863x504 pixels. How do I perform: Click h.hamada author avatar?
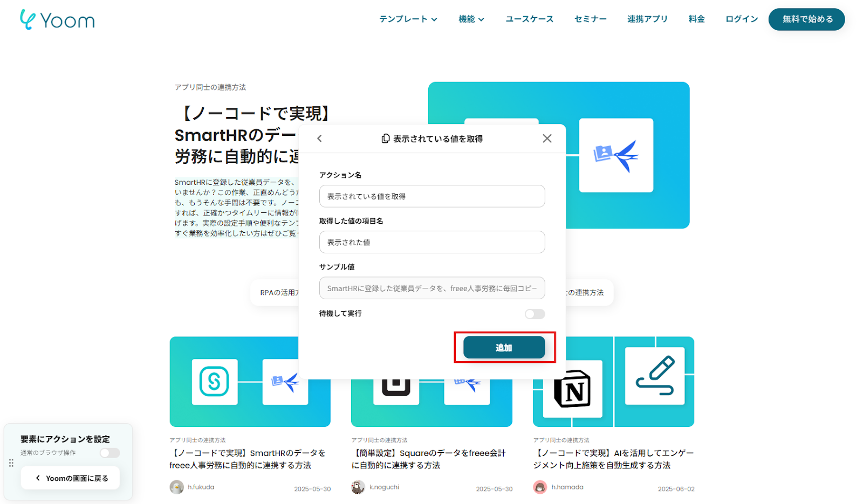click(540, 487)
